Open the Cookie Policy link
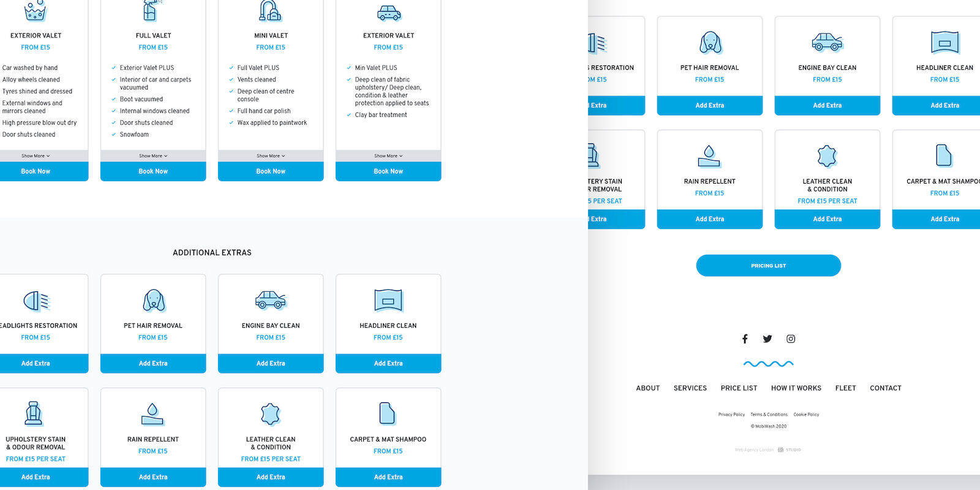980x490 pixels. point(806,415)
